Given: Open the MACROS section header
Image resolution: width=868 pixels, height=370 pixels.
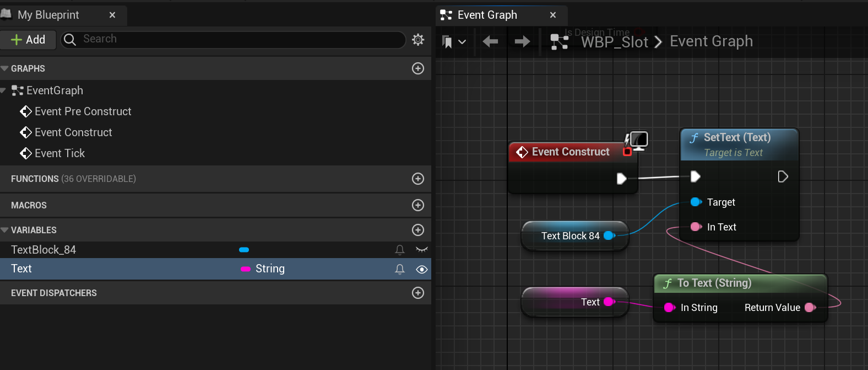Looking at the screenshot, I should tap(215, 205).
